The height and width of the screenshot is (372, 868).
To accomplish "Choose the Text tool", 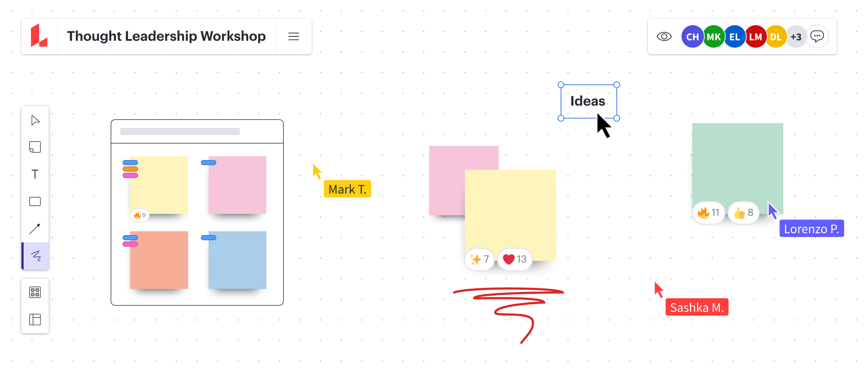I will [x=35, y=174].
